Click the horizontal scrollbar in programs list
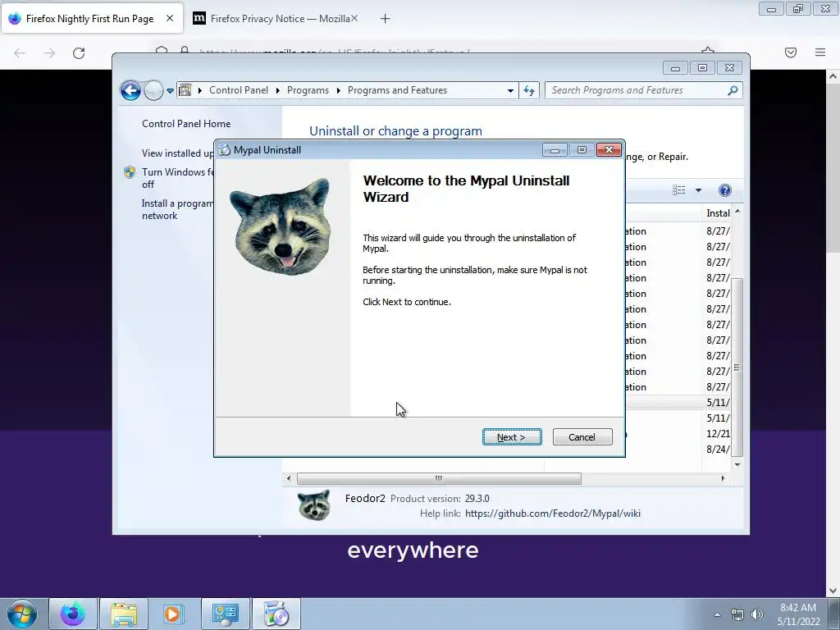This screenshot has height=630, width=840. pos(439,478)
